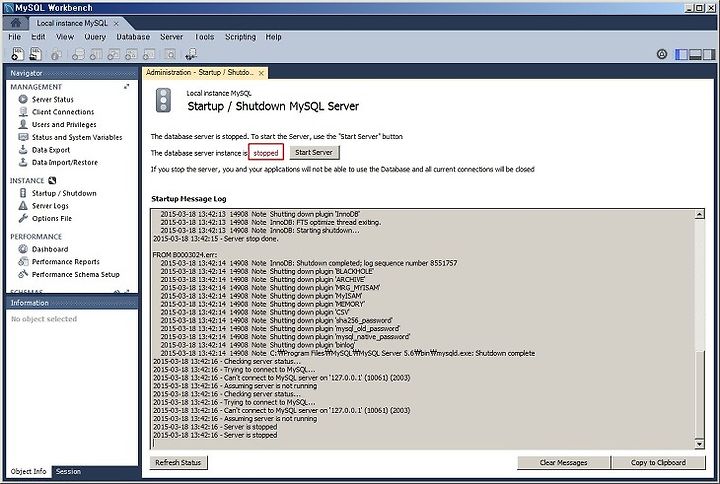Open the Help menu
Image resolution: width=720 pixels, height=484 pixels.
click(x=273, y=37)
